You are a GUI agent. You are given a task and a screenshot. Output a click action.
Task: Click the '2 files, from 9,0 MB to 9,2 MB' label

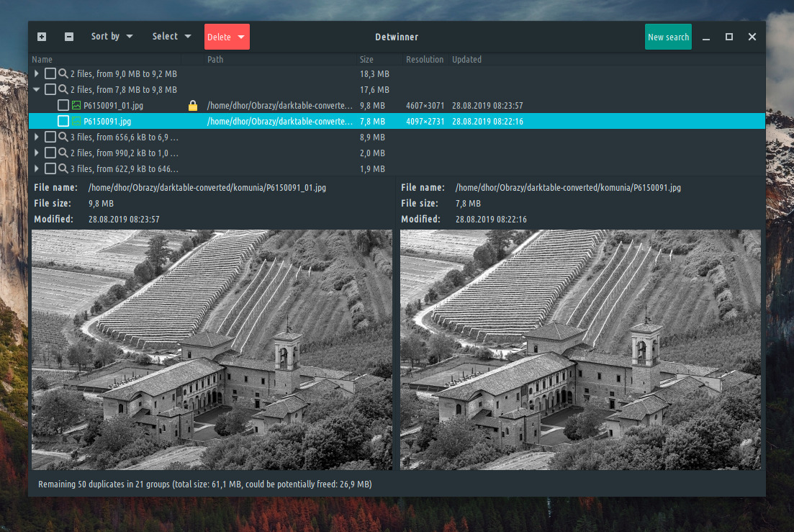(x=124, y=74)
